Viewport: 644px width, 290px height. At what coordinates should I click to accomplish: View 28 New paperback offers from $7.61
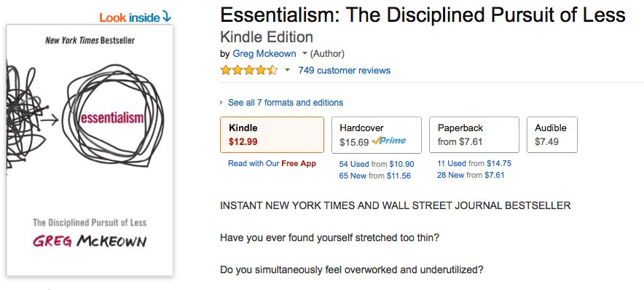[x=471, y=175]
